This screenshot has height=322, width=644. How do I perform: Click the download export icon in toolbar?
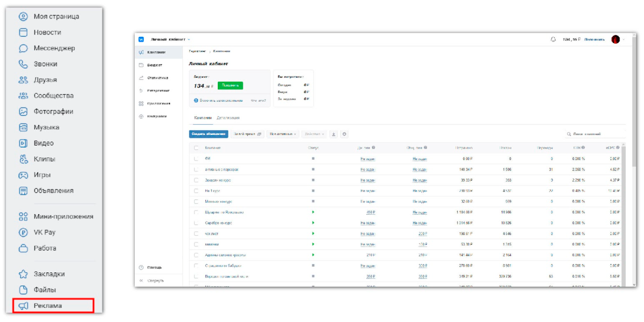point(334,134)
